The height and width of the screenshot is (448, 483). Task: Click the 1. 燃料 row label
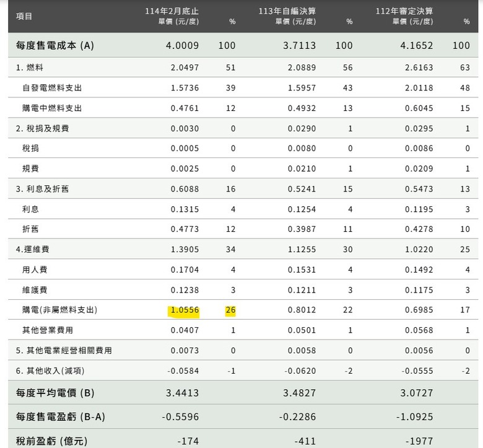coord(30,68)
